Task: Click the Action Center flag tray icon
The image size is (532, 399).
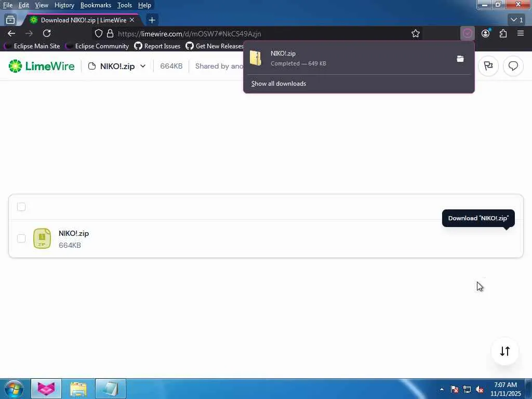Action: pos(455,389)
